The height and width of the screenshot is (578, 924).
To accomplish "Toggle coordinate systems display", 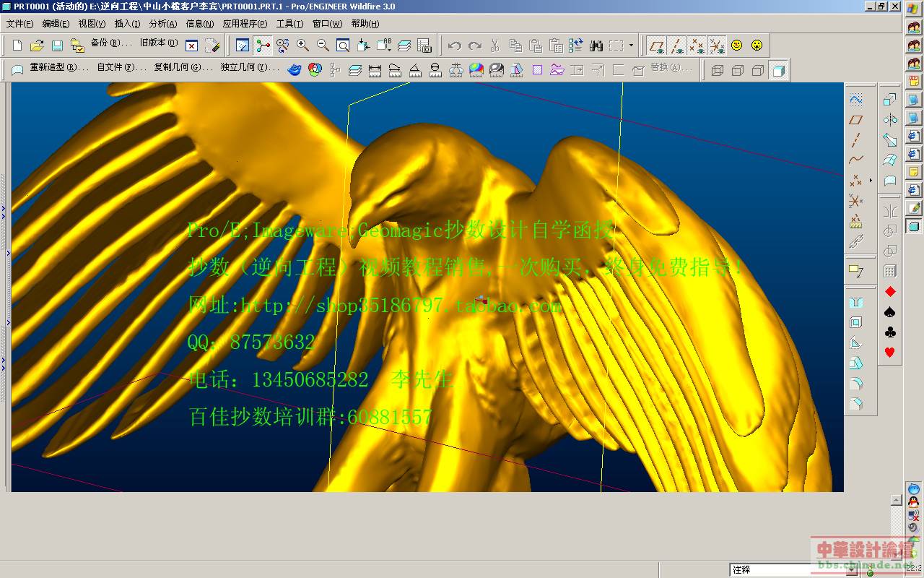I will [717, 46].
